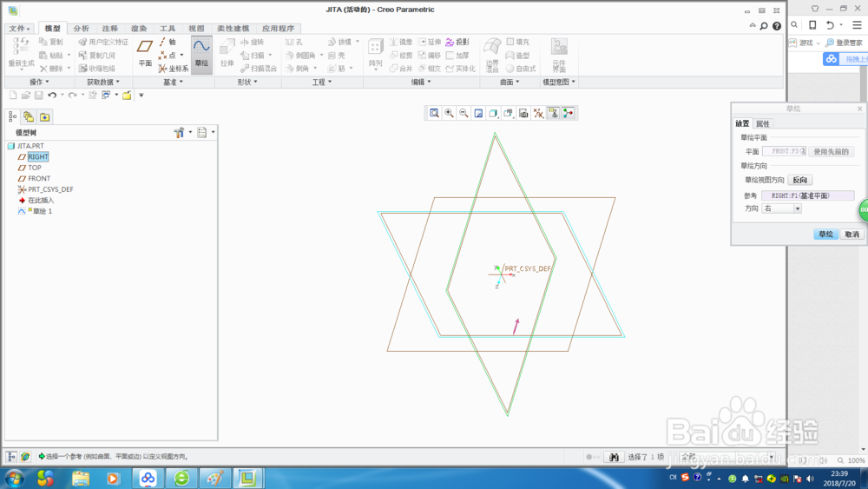Expand the 模型意图 (Model Intent) group dropdown
Image resolution: width=868 pixels, height=489 pixels.
pyautogui.click(x=558, y=82)
